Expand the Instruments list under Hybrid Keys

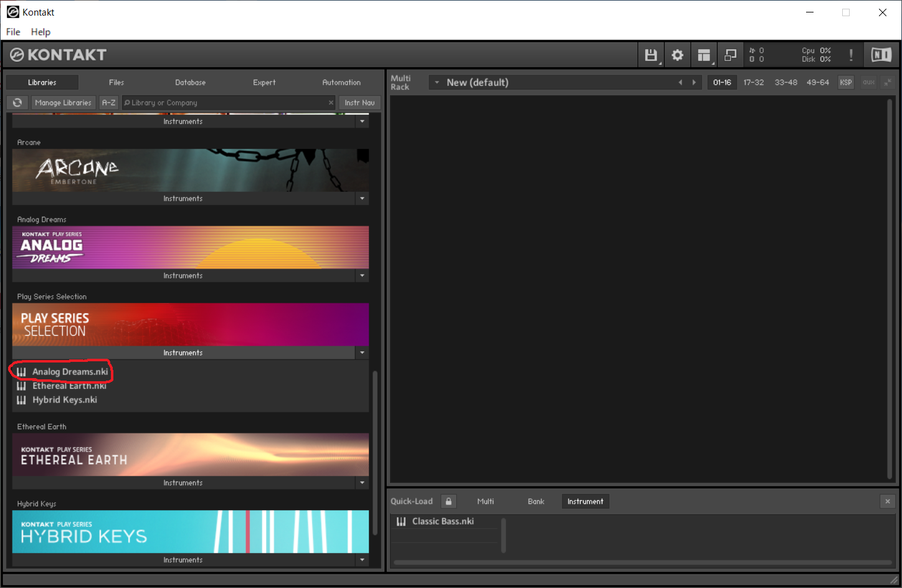(183, 560)
